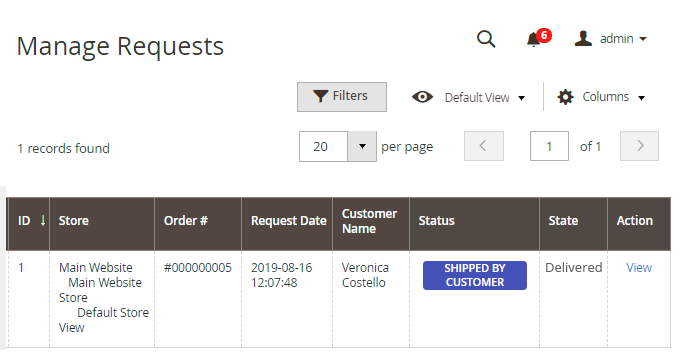Open the per page count dropdown arrow
The image size is (684, 361).
pos(362,146)
